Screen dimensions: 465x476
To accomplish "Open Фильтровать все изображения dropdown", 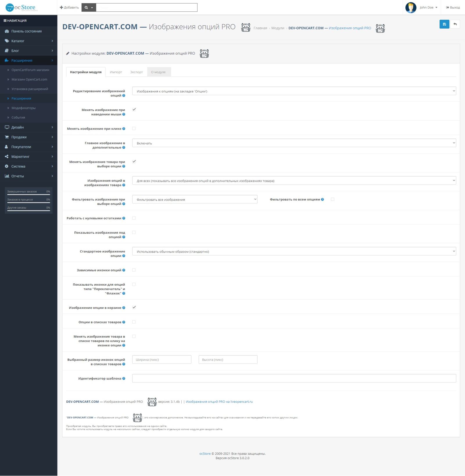I will [195, 200].
